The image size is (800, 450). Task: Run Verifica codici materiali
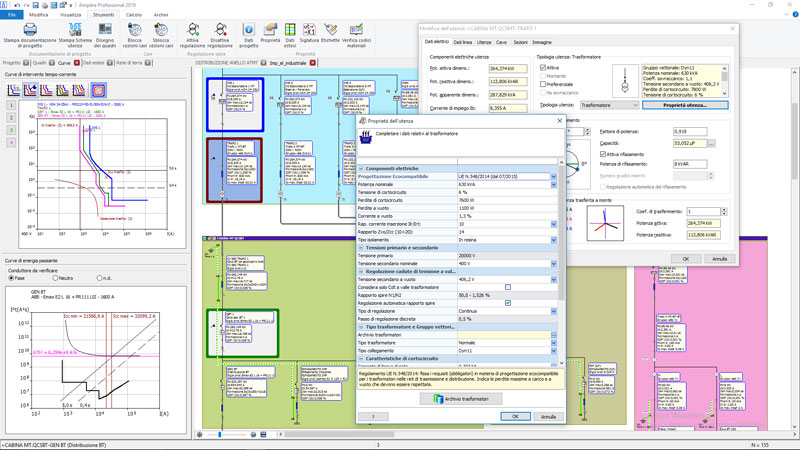point(356,30)
